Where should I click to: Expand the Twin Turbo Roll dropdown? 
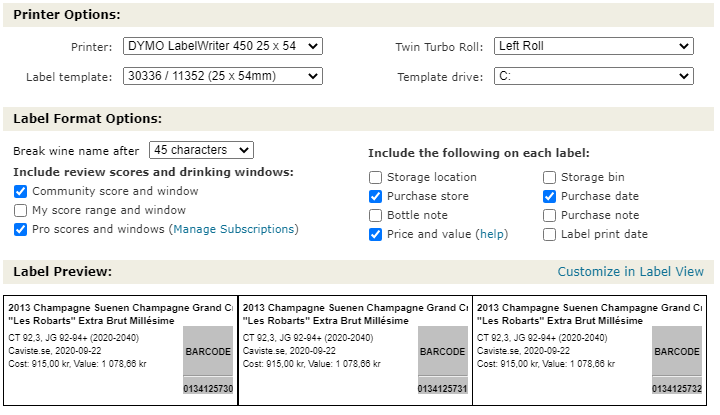594,46
